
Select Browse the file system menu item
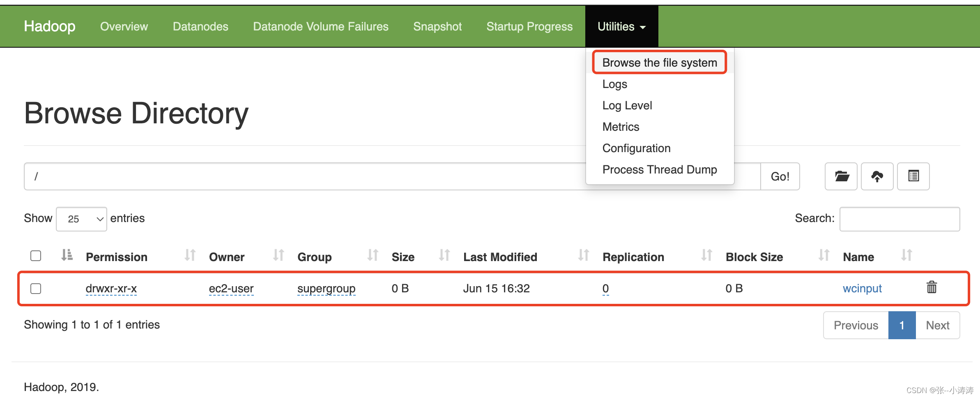pyautogui.click(x=660, y=62)
